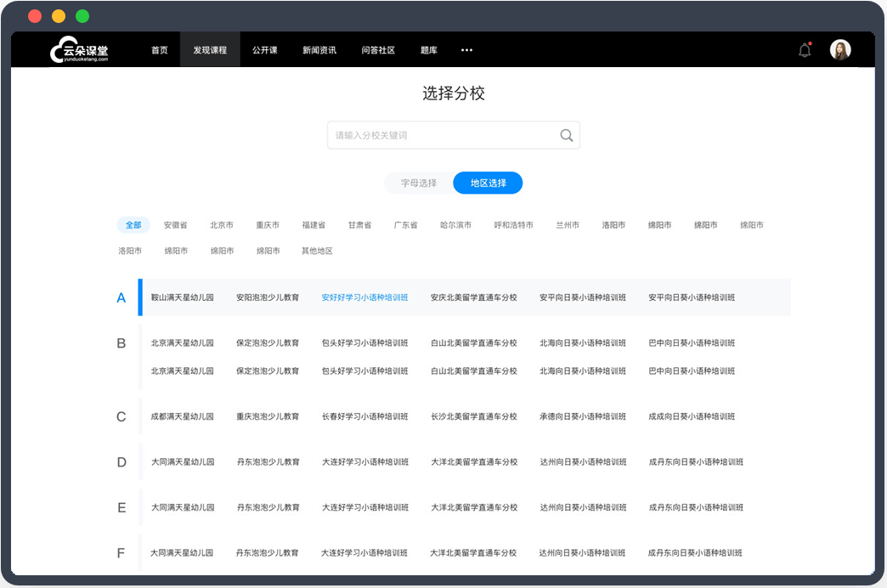The image size is (887, 588).
Task: Open 承德向日葵小语种培训班
Action: [583, 416]
